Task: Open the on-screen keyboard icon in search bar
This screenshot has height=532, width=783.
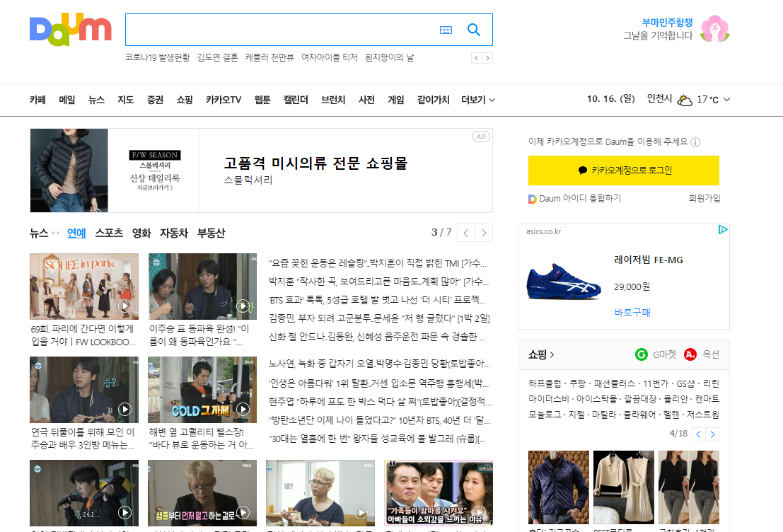Action: pyautogui.click(x=446, y=30)
